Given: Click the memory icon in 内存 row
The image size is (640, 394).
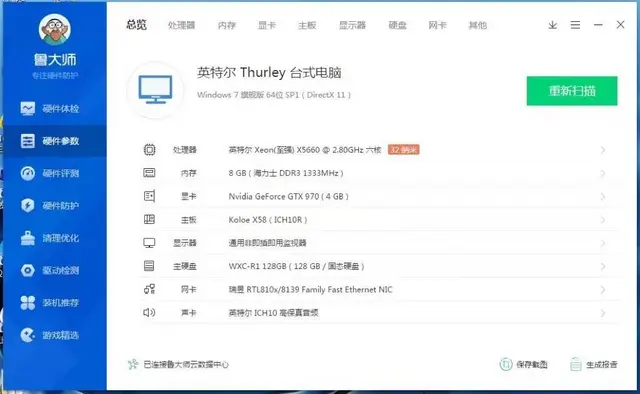Looking at the screenshot, I should tap(149, 173).
